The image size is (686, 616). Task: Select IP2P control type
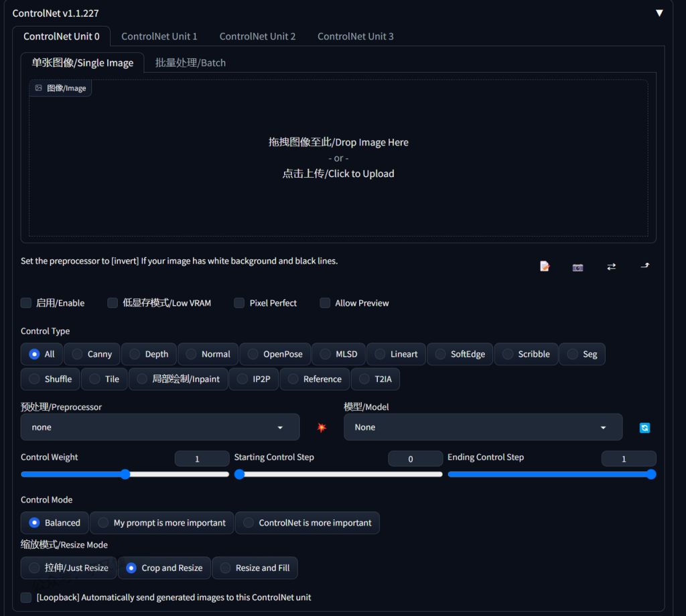tap(254, 379)
